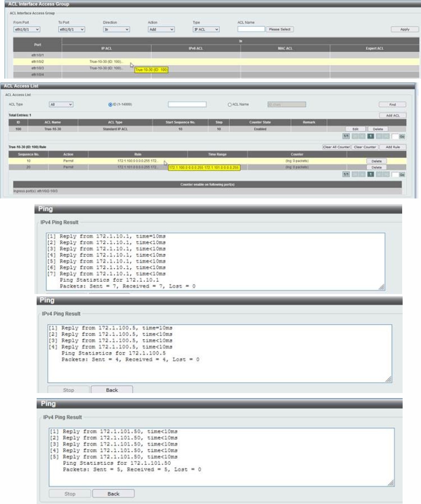Screen dimensions: 421x504
Task: Edit the True-10-30 ACL entry
Action: pyautogui.click(x=355, y=129)
